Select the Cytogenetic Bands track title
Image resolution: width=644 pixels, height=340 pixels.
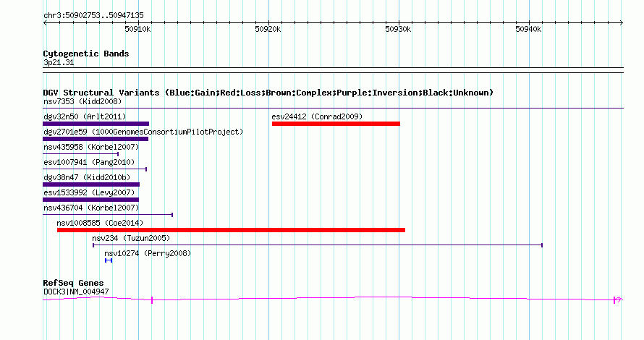[x=86, y=54]
